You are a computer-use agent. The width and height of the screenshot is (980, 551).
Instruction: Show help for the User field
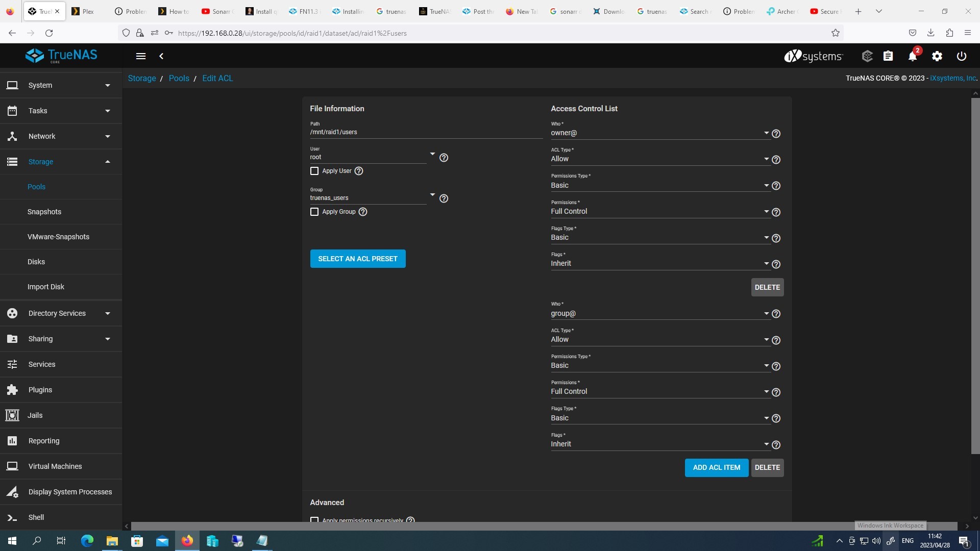pos(444,158)
